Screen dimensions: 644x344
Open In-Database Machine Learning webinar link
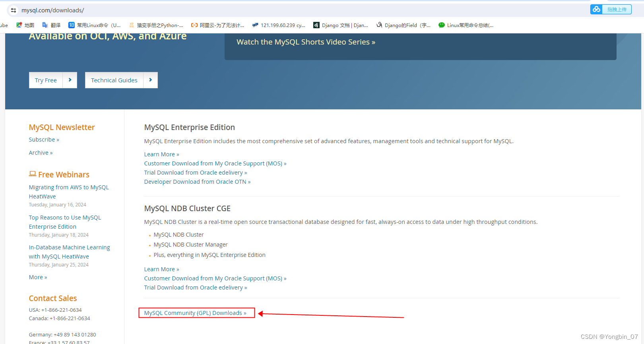[x=69, y=252]
